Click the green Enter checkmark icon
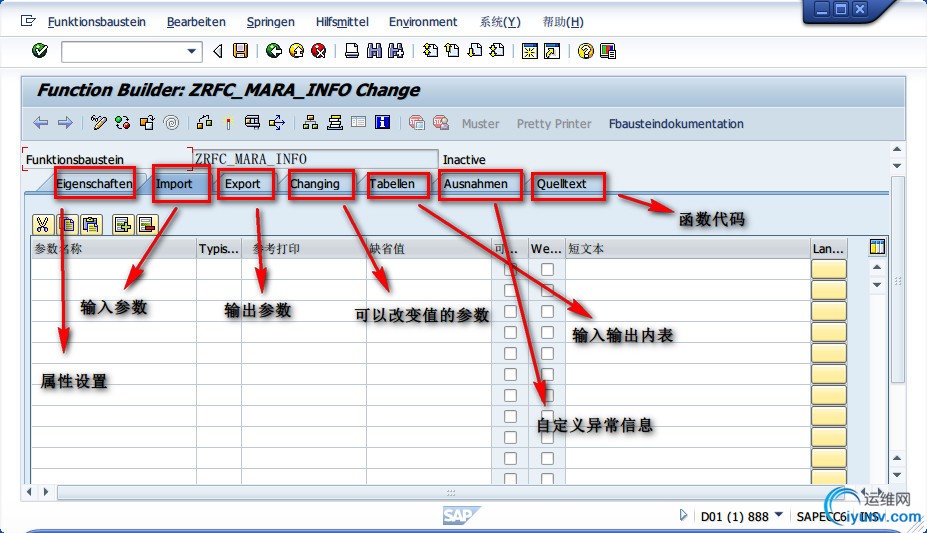927x533 pixels. (40, 51)
